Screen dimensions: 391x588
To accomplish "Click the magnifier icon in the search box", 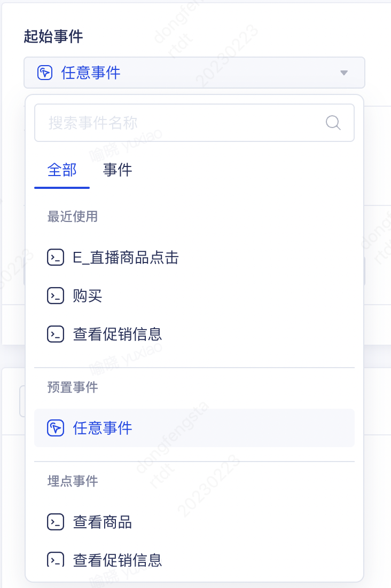I will point(333,123).
